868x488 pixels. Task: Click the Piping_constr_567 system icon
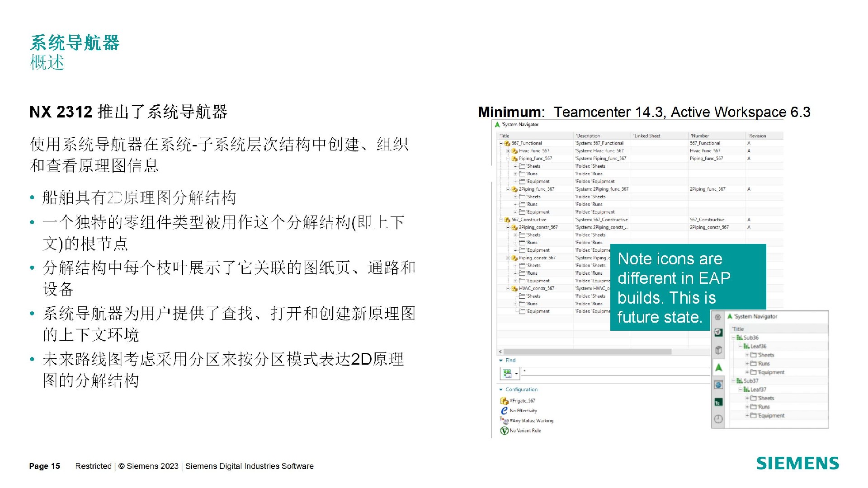[514, 258]
